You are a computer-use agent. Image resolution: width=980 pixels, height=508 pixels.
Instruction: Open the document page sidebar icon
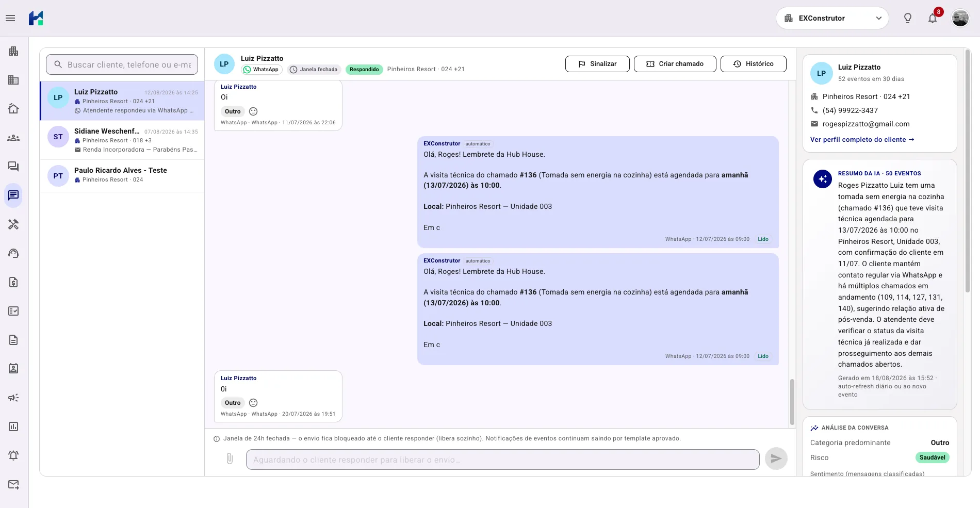[13, 340]
